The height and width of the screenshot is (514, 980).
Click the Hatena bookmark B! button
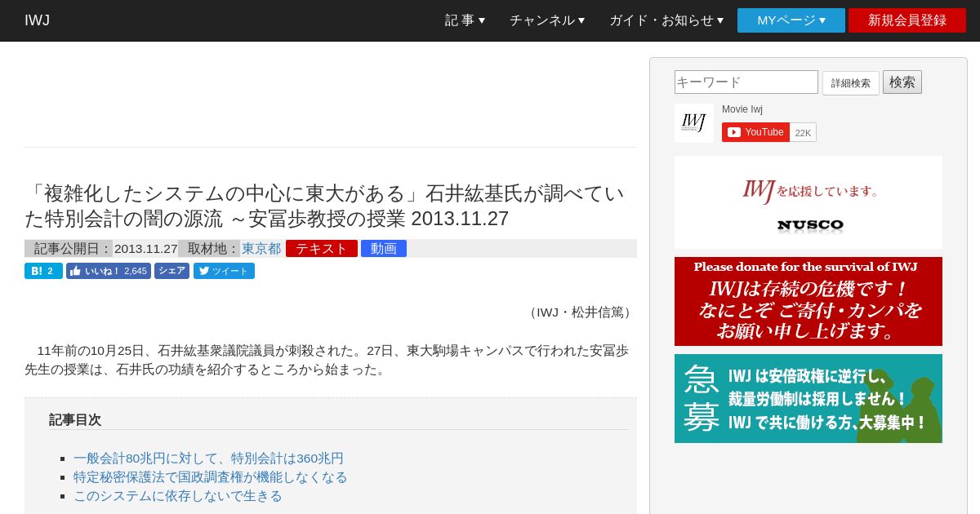(x=43, y=271)
